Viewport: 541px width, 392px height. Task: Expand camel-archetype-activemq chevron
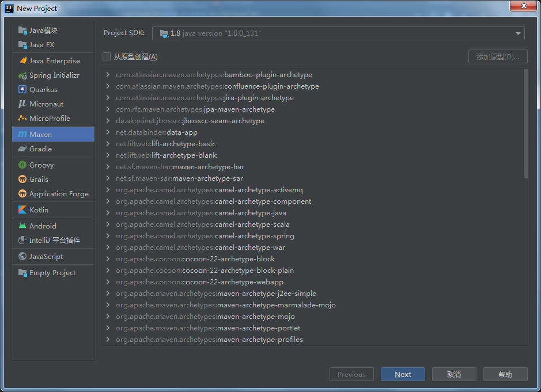pos(108,189)
